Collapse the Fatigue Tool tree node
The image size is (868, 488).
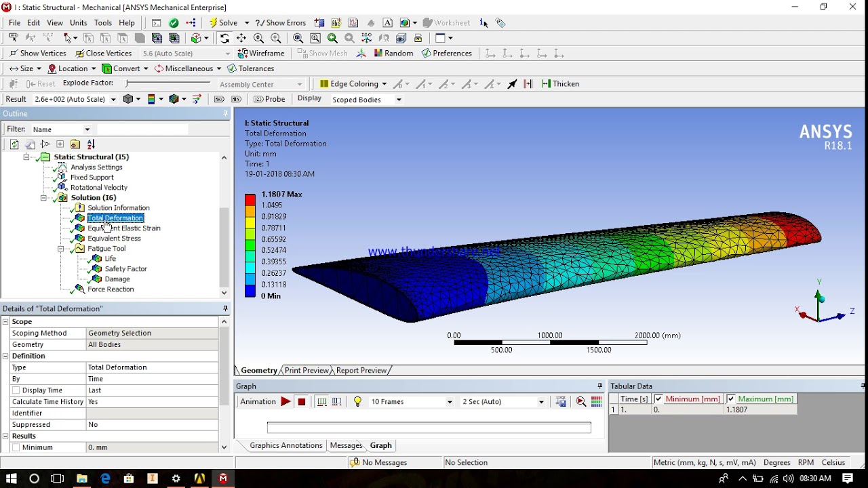coord(60,249)
